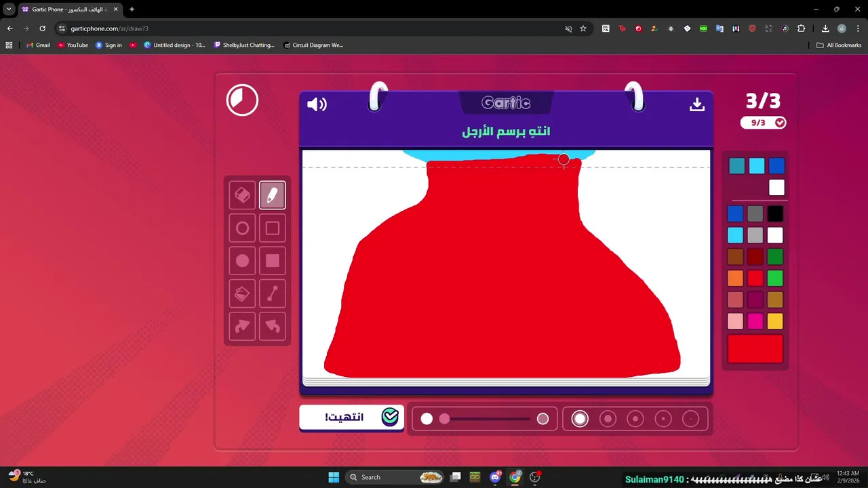
Task: Open the QR code extension icon
Action: [x=606, y=28]
